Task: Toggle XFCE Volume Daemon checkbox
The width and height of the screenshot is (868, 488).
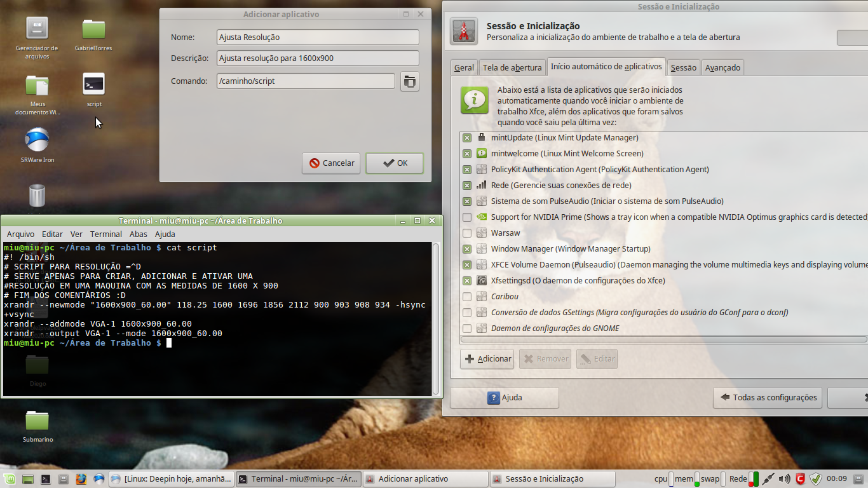Action: coord(467,265)
